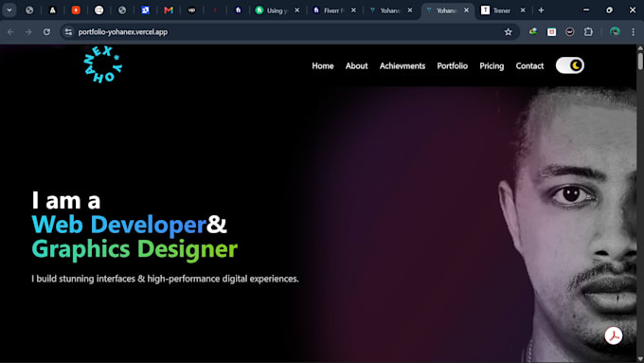Switch to the pinned Fiverr 'fi' tab

coord(238,10)
